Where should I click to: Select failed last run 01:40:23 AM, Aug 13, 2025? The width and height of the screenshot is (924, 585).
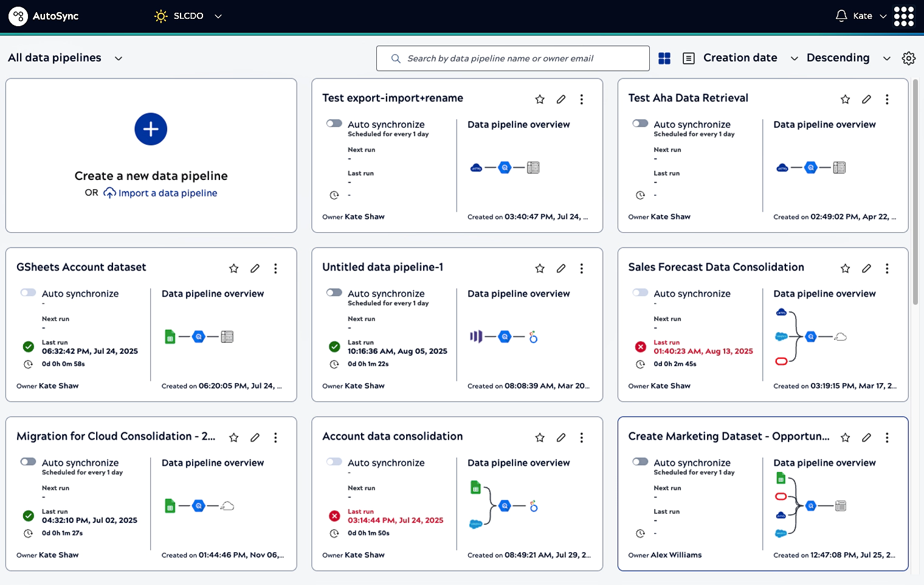point(703,351)
